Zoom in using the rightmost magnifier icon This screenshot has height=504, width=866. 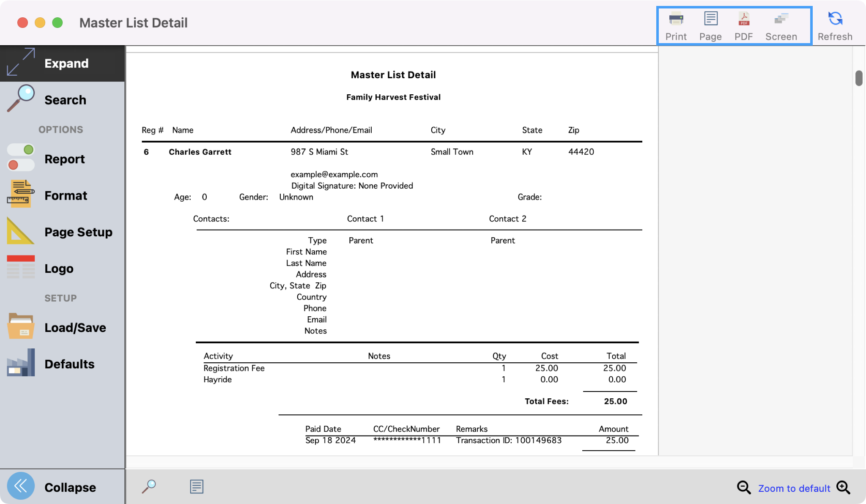click(844, 488)
